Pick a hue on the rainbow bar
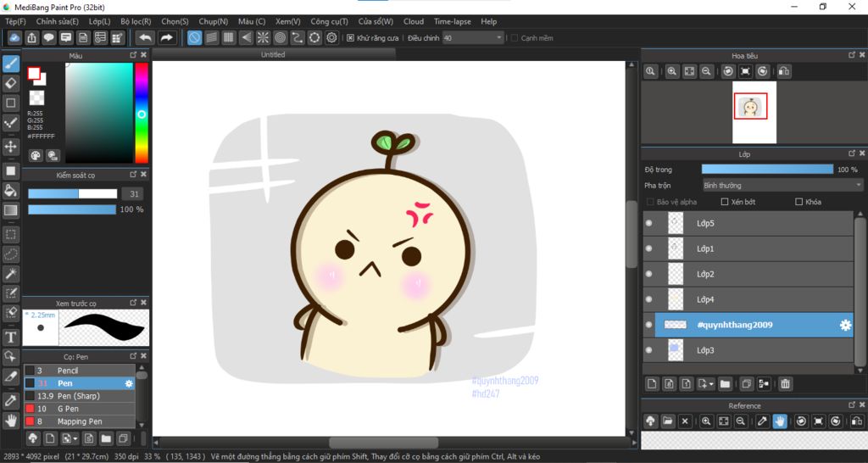 tap(142, 113)
